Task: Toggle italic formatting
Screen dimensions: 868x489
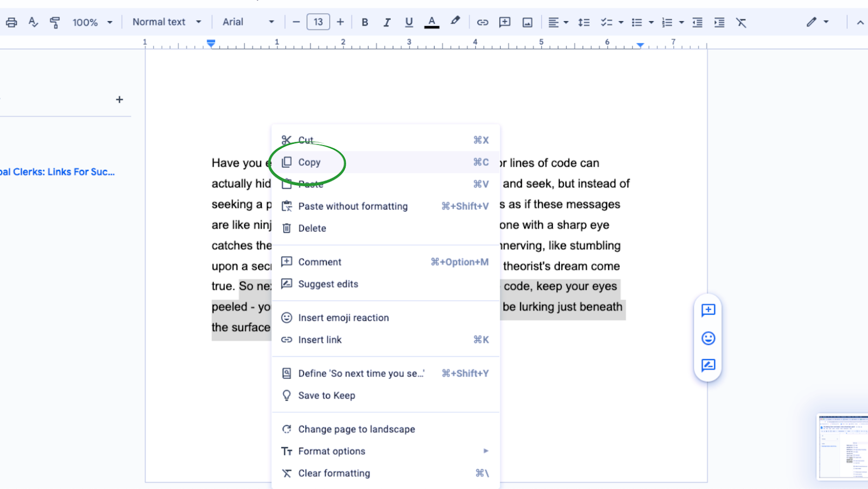Action: (387, 22)
